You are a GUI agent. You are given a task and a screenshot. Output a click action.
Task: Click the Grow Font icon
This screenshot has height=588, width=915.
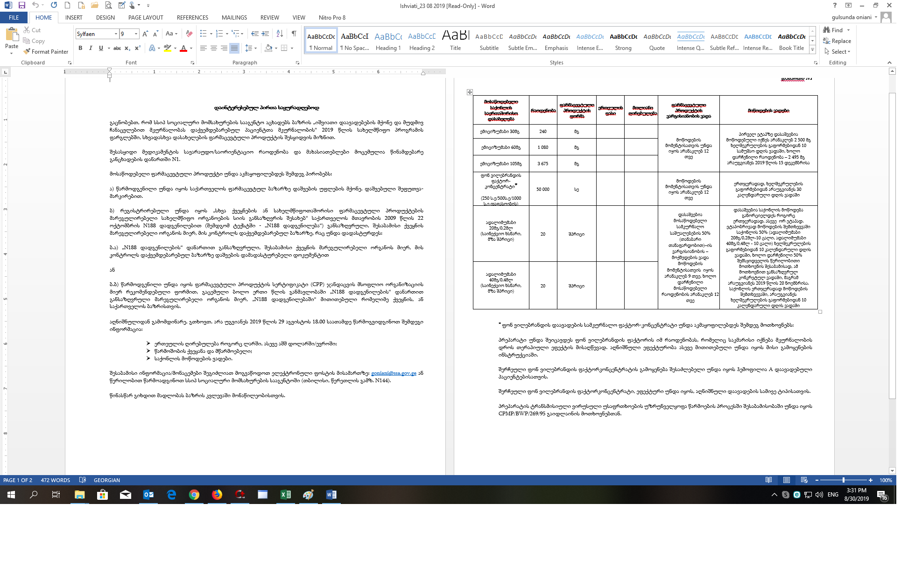145,34
